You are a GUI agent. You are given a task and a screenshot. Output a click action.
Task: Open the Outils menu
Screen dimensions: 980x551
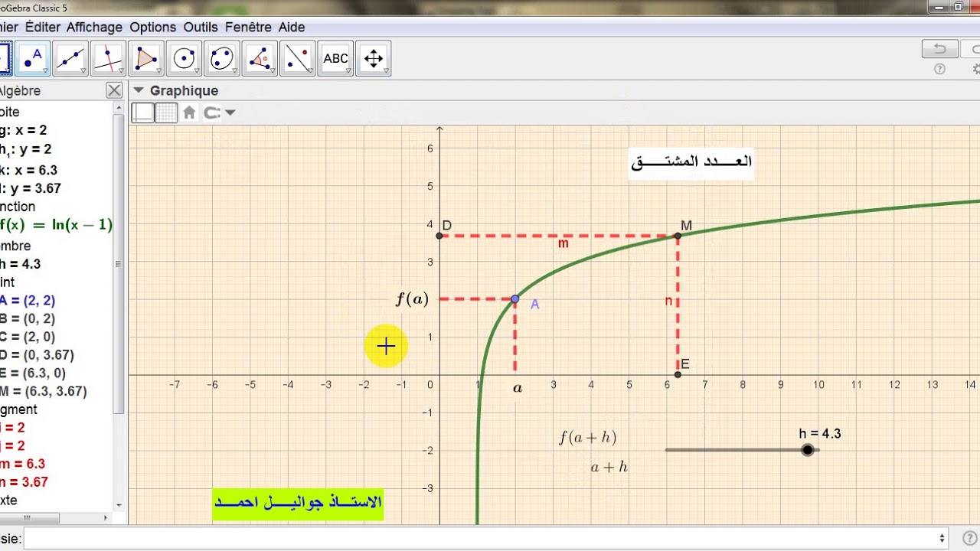(201, 27)
